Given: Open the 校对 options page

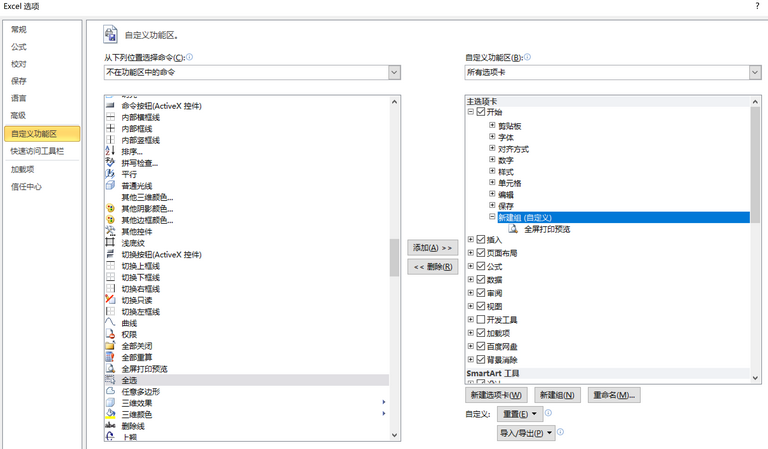Looking at the screenshot, I should [x=19, y=64].
